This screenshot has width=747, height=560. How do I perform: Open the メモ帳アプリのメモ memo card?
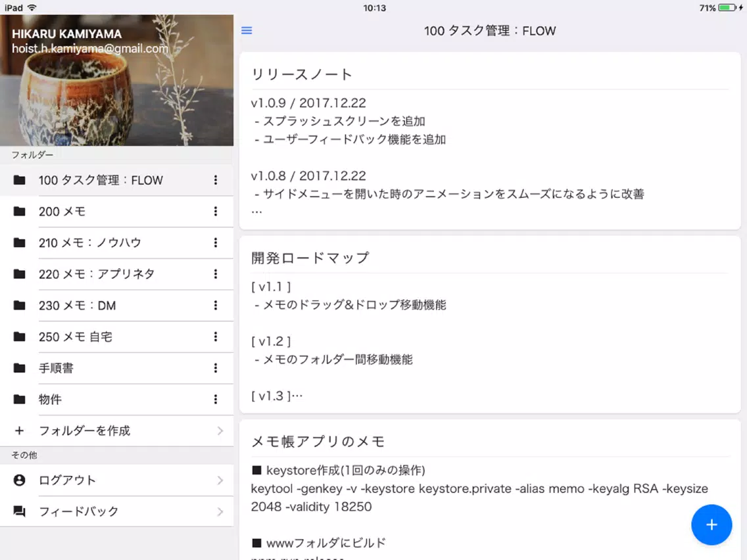(490, 490)
